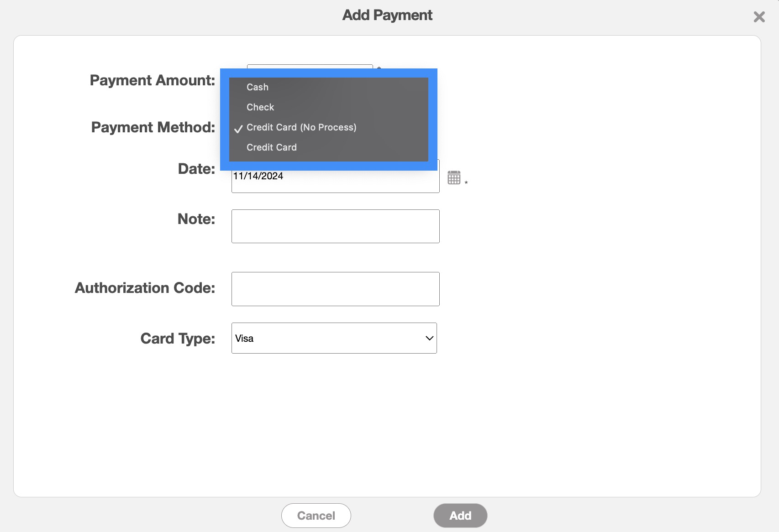The height and width of the screenshot is (532, 779).
Task: Select Credit Card (No Process) option
Action: tap(301, 127)
